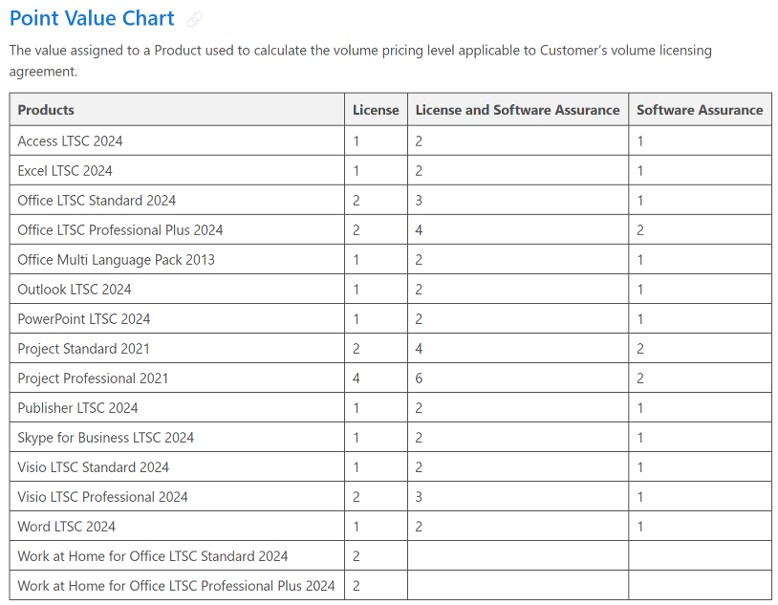Screen dimensions: 778x605
Task: Select Office LTSC Standard 2024 cell
Action: [96, 200]
